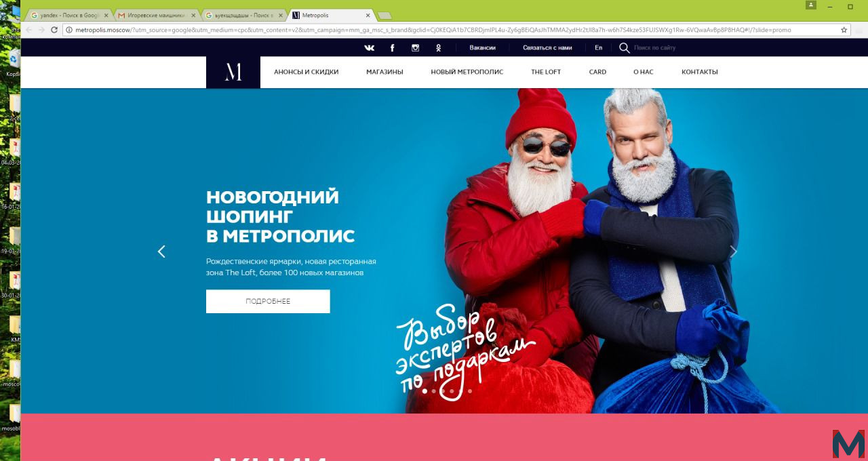Click the search magnifier icon
This screenshot has width=868, height=461.
624,47
